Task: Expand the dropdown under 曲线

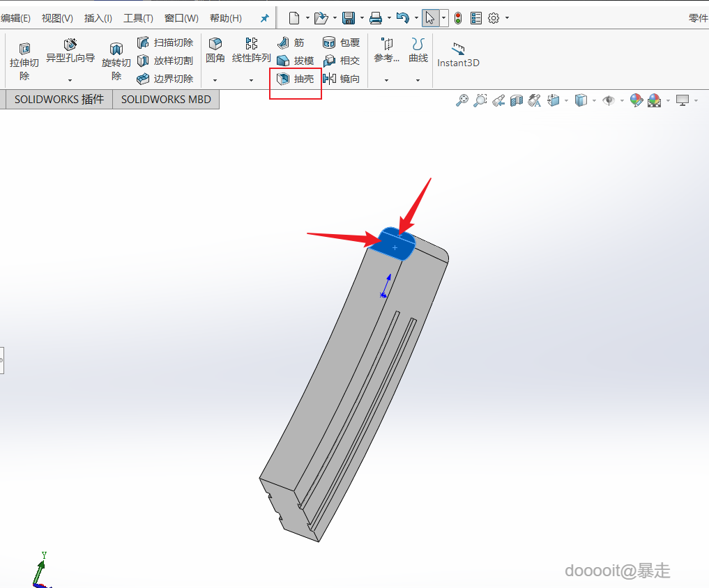Action: tap(418, 80)
